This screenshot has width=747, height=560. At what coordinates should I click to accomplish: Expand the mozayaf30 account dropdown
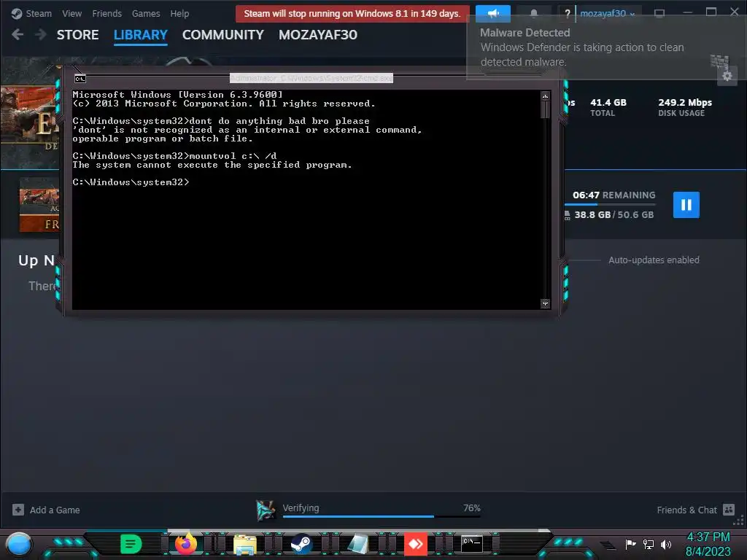point(608,14)
